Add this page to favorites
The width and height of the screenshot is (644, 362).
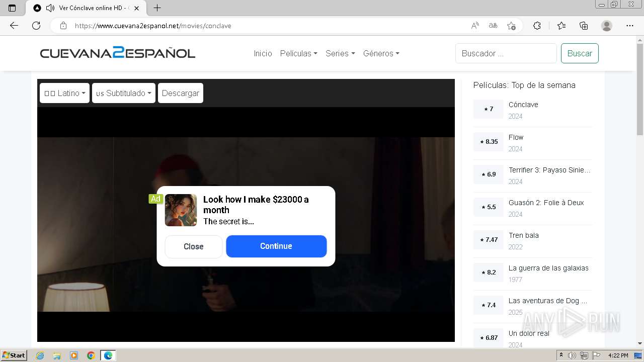[511, 26]
